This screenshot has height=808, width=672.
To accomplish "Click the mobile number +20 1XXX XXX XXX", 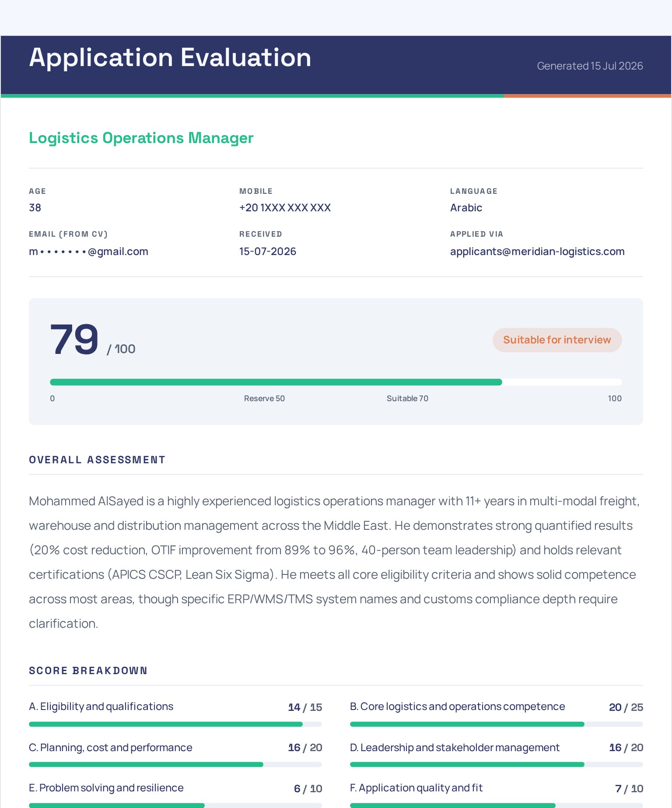I will click(285, 208).
